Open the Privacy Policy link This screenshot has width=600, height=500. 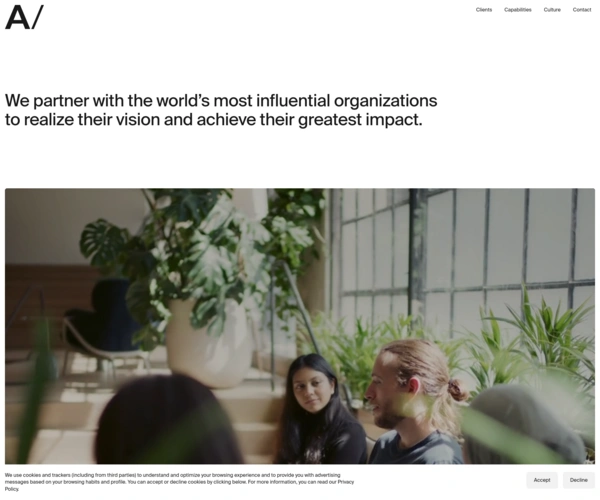(x=346, y=482)
